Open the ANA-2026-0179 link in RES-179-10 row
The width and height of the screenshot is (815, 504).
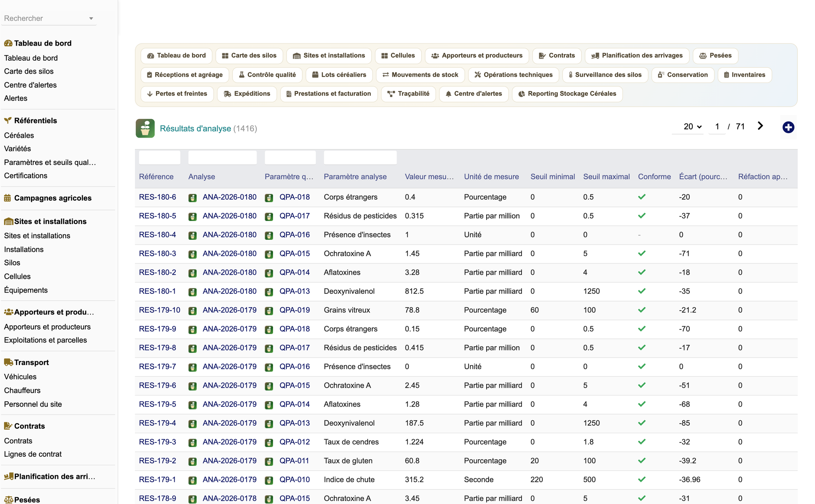coord(230,310)
